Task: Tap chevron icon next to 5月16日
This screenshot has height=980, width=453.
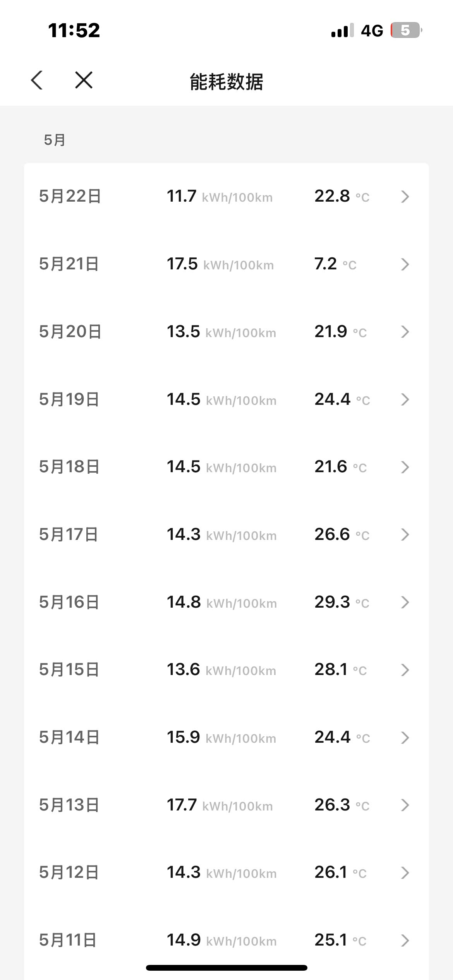Action: click(405, 602)
